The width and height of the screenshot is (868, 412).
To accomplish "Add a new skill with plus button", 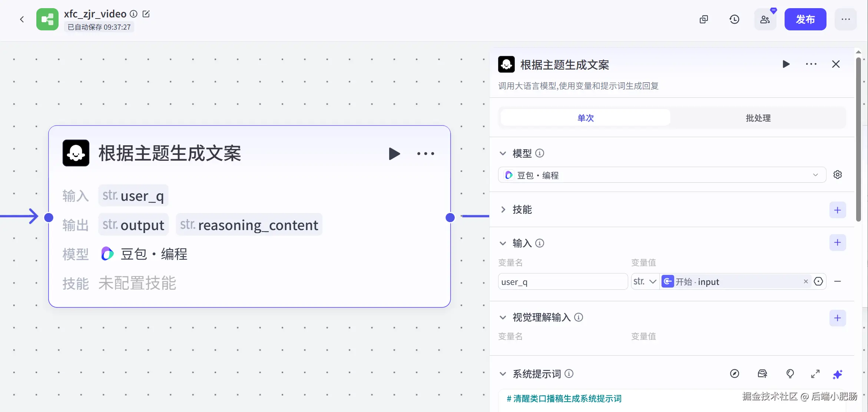I will point(837,210).
